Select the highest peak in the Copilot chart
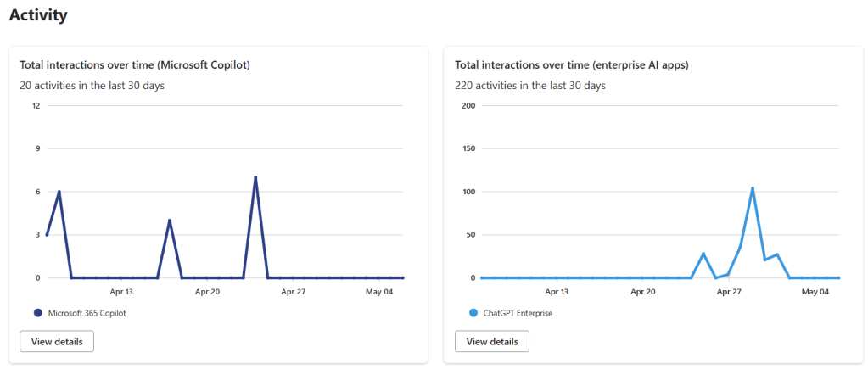This screenshot has width=868, height=369. (x=255, y=177)
